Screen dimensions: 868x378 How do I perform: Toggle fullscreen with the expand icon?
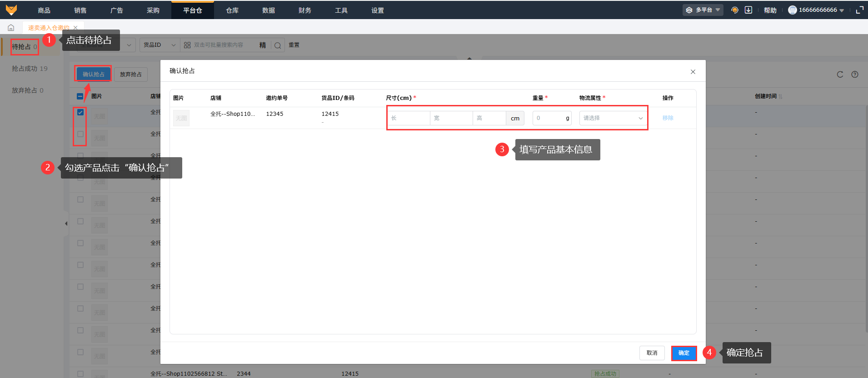[x=860, y=10]
